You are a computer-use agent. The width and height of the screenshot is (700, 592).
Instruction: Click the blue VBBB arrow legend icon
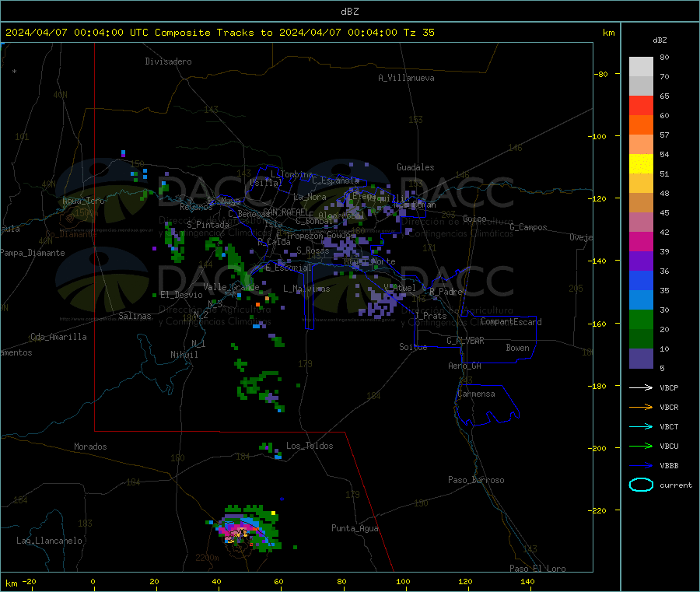coord(641,466)
